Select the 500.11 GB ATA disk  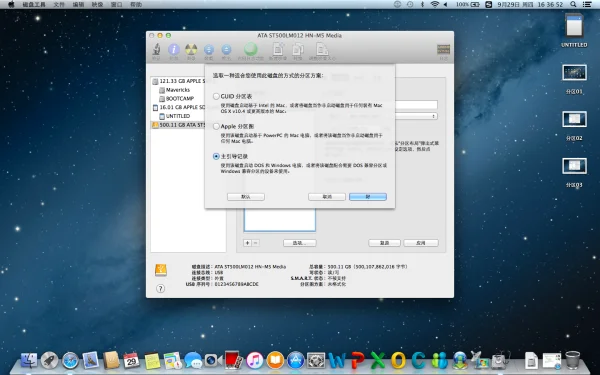coord(178,125)
